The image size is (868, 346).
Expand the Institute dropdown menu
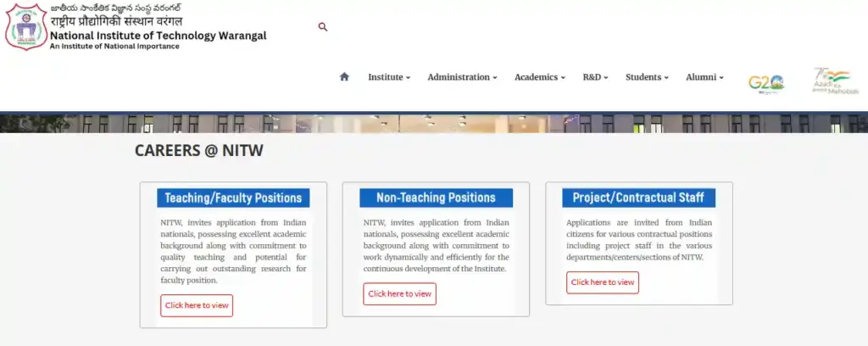[388, 77]
